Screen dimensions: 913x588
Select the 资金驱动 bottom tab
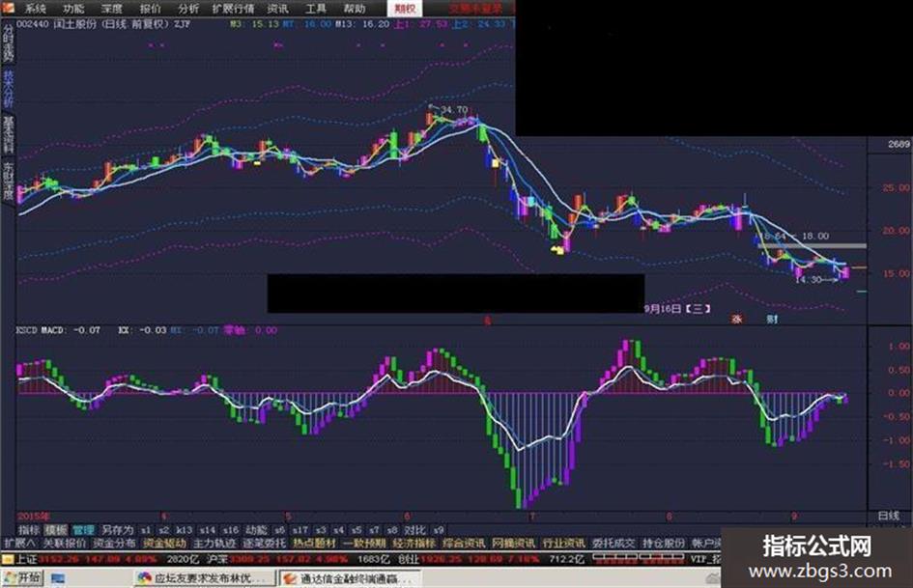click(x=165, y=543)
